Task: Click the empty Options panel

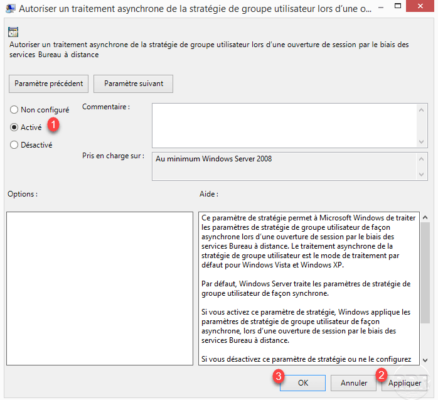Action: tap(100, 288)
